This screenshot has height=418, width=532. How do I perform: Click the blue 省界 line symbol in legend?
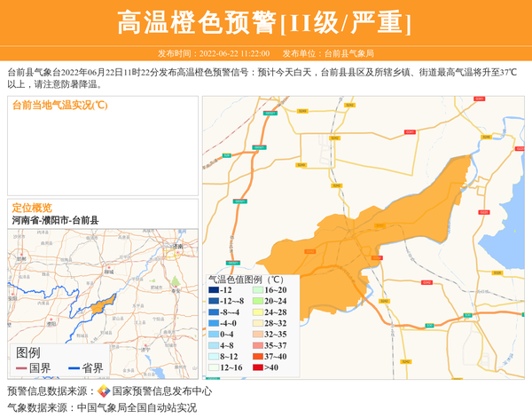(x=74, y=368)
